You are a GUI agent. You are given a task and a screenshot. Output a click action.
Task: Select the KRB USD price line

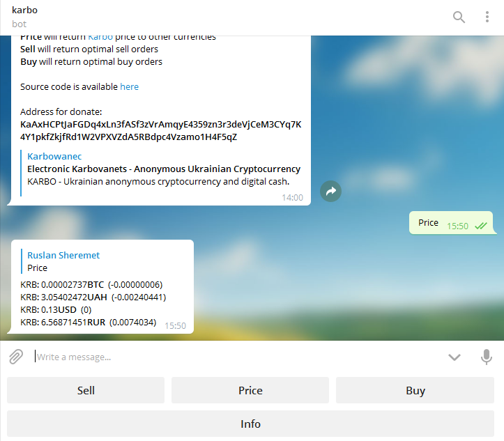pos(56,310)
